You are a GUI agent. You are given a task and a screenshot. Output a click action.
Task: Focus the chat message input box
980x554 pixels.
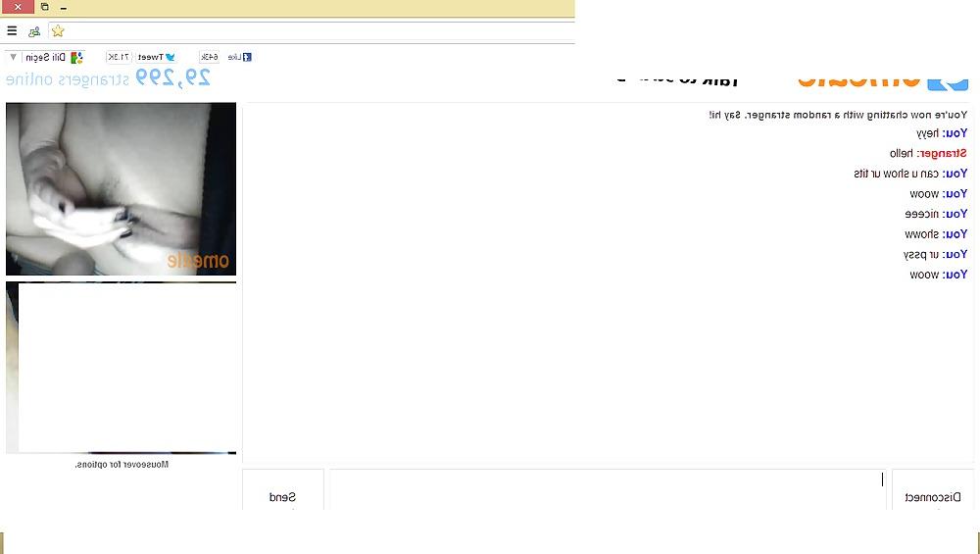click(x=608, y=489)
